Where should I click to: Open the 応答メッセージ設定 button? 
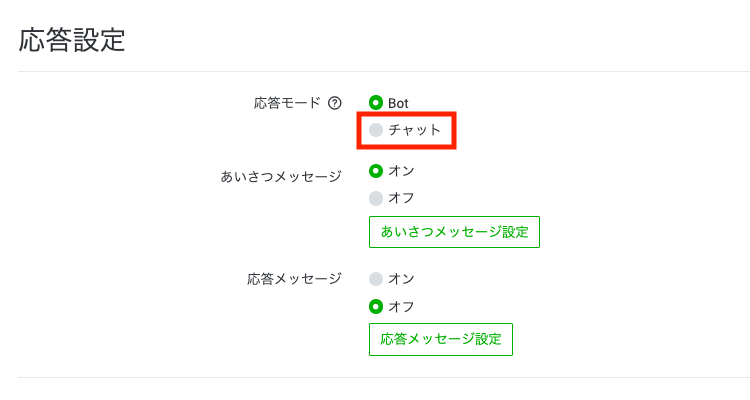tap(441, 339)
